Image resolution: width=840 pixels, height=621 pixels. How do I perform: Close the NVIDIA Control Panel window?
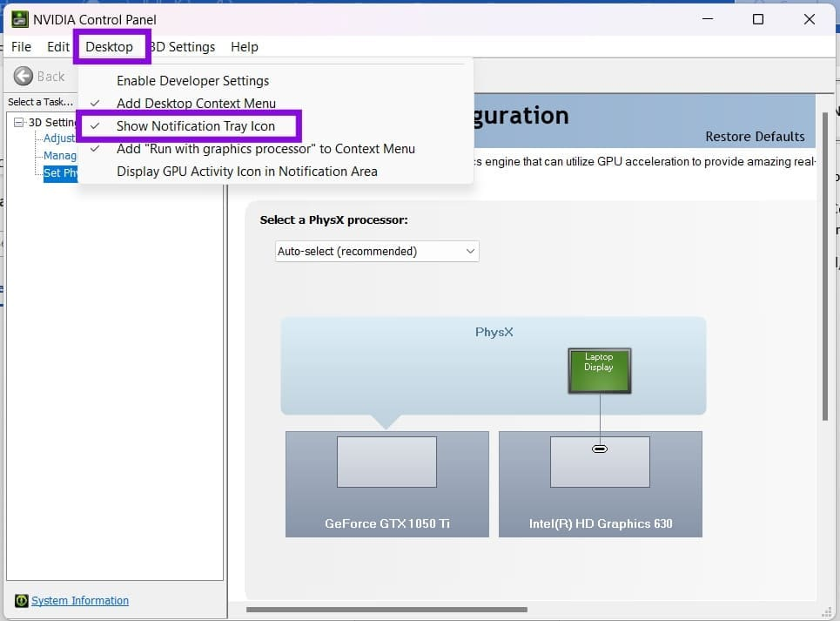pos(810,19)
